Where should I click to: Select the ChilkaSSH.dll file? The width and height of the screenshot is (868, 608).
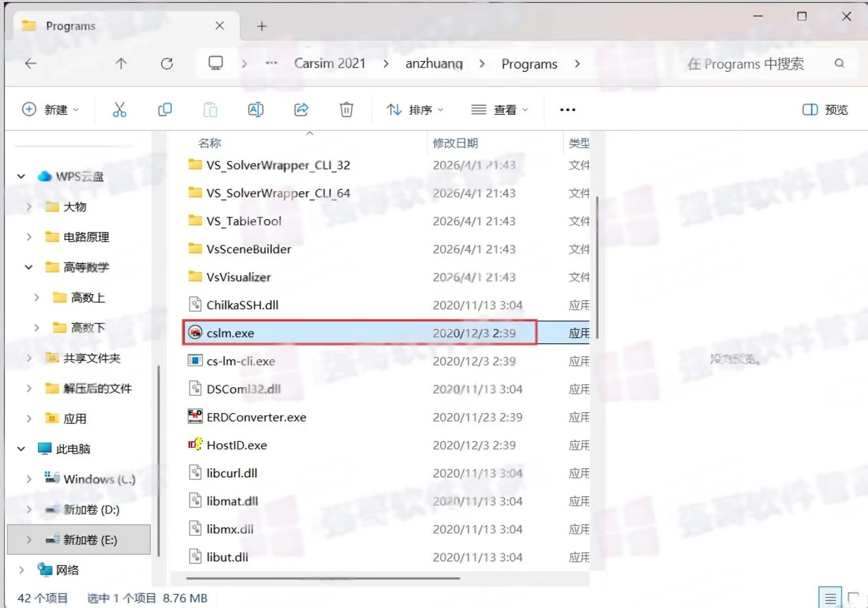pyautogui.click(x=243, y=305)
